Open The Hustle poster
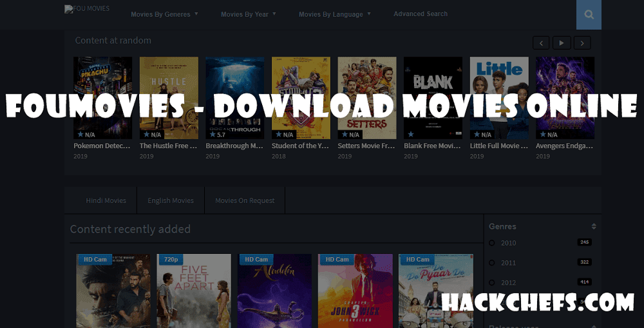Image resolution: width=644 pixels, height=328 pixels. pyautogui.click(x=169, y=98)
